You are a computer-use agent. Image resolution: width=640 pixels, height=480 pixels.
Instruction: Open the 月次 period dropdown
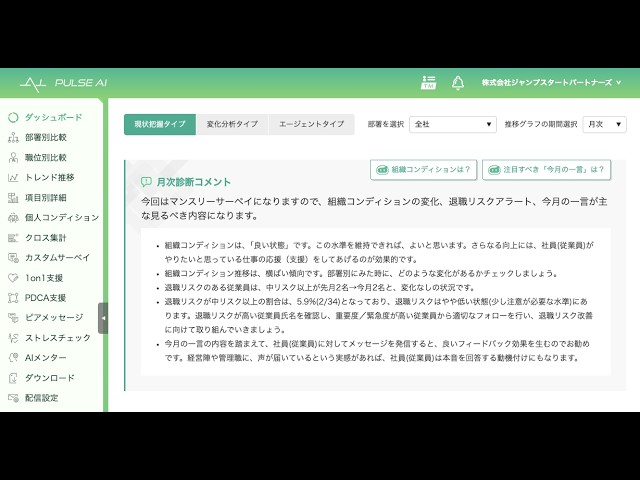(x=604, y=124)
